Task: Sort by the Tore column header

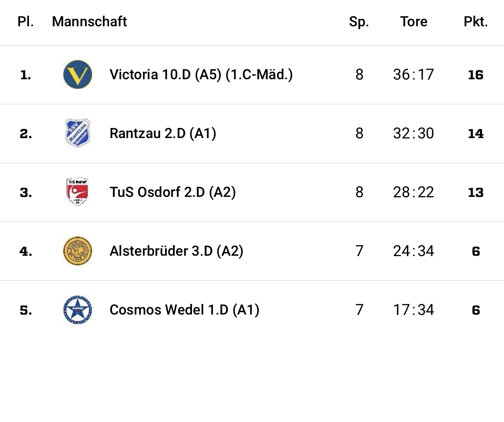Action: pos(414,22)
